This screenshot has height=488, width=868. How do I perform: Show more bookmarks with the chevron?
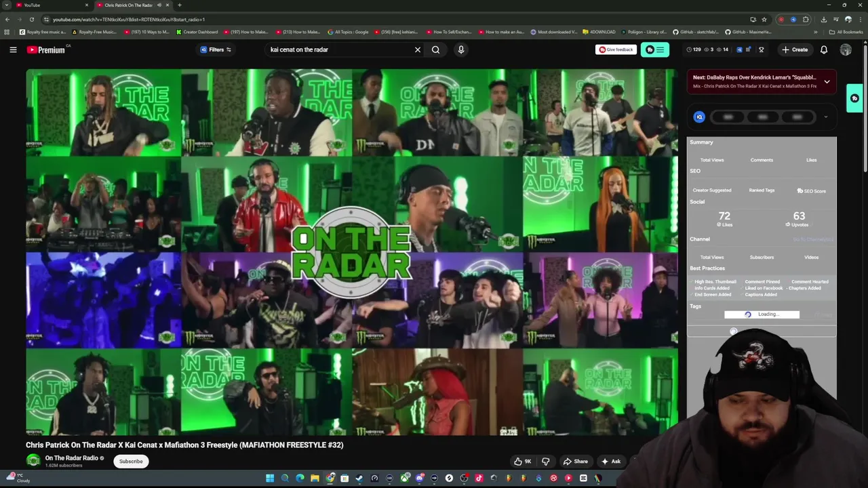coord(816,32)
